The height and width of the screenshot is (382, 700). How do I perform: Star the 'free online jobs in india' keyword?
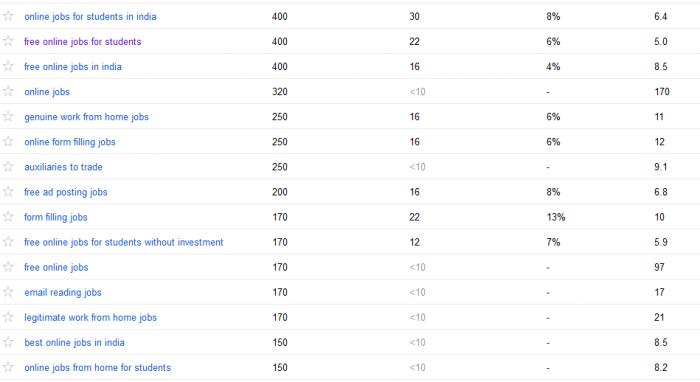(8, 66)
